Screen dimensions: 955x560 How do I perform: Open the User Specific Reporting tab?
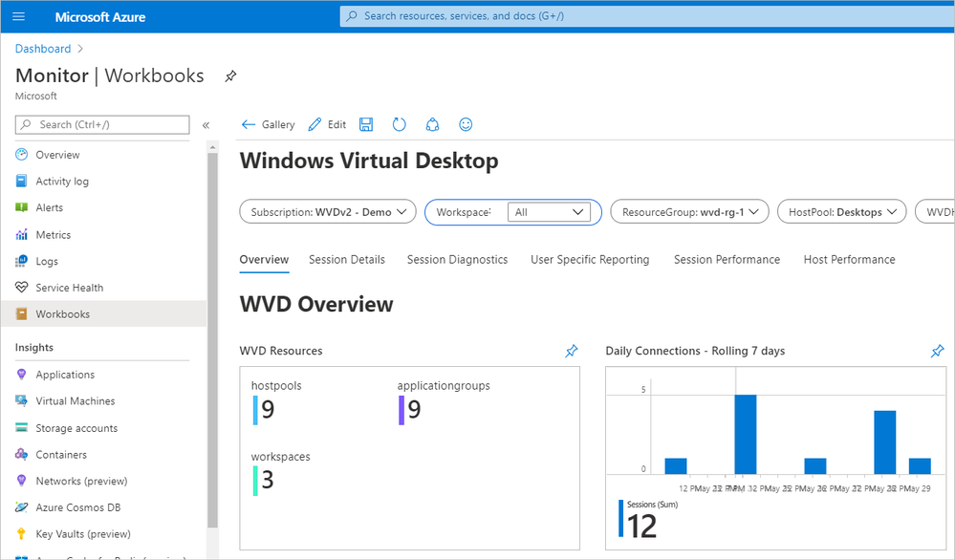(590, 260)
